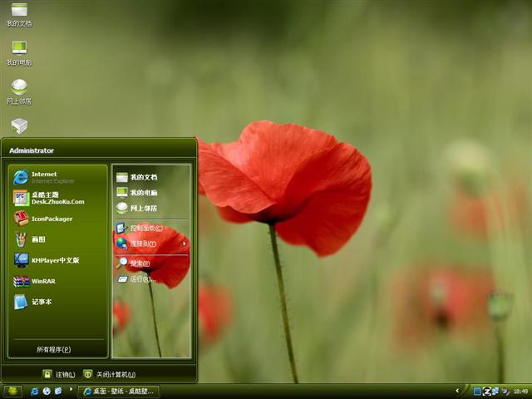Select 运行 in the Start menu
Image resolution: width=532 pixels, height=399 pixels.
tap(141, 279)
